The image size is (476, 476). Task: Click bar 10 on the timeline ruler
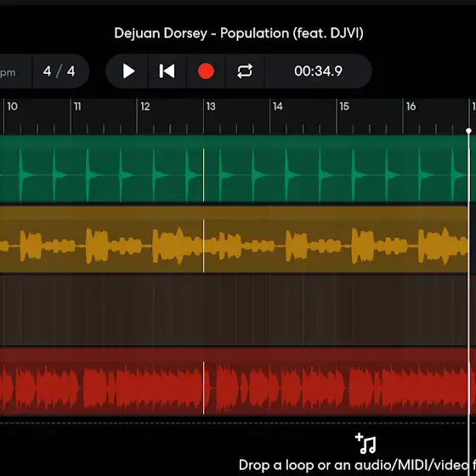click(13, 106)
